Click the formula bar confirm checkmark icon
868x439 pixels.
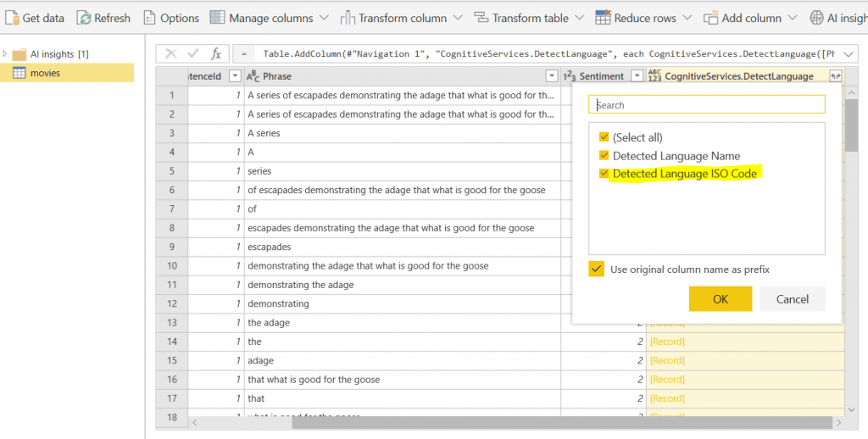click(193, 53)
